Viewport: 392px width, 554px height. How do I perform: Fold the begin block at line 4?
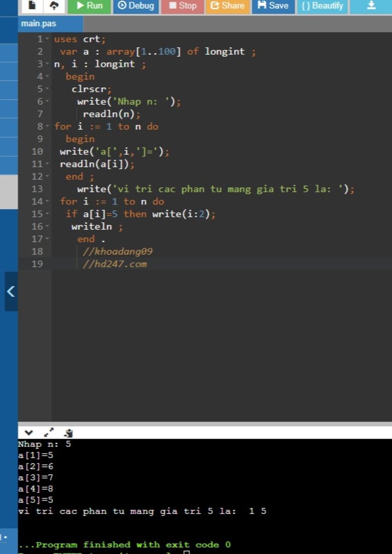47,77
